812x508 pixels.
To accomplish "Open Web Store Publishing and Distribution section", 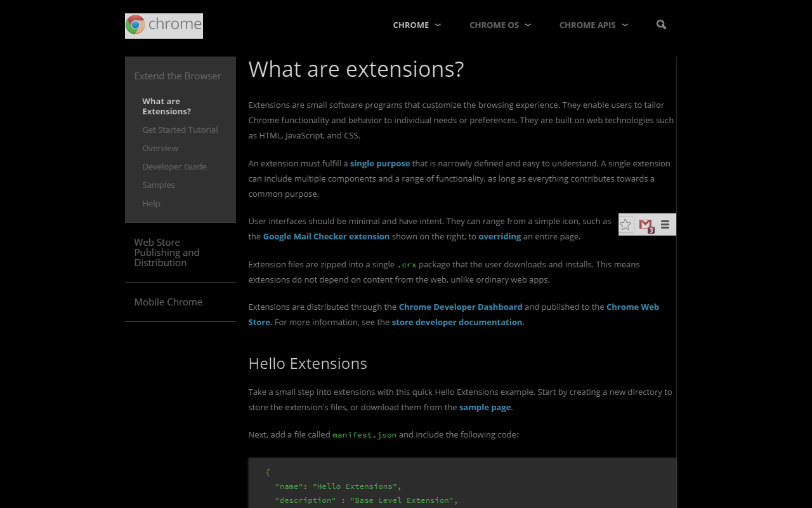I will pyautogui.click(x=167, y=252).
